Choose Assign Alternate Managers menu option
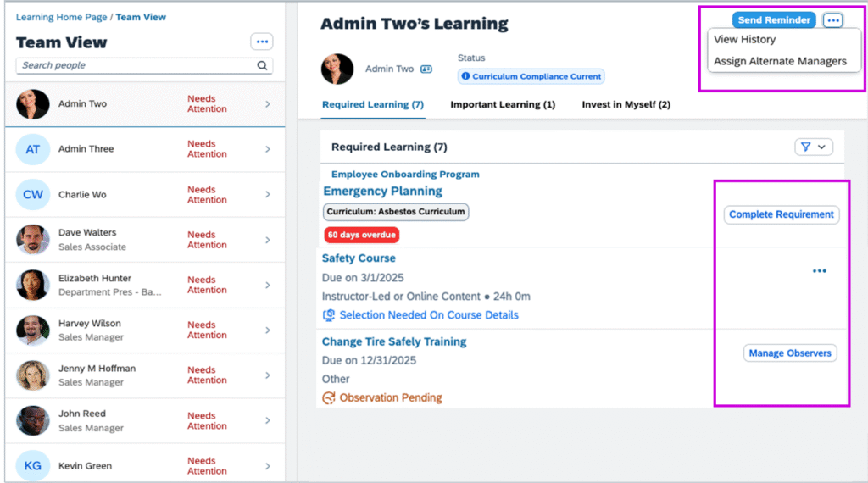Screen dimensions: 868x483 point(780,61)
